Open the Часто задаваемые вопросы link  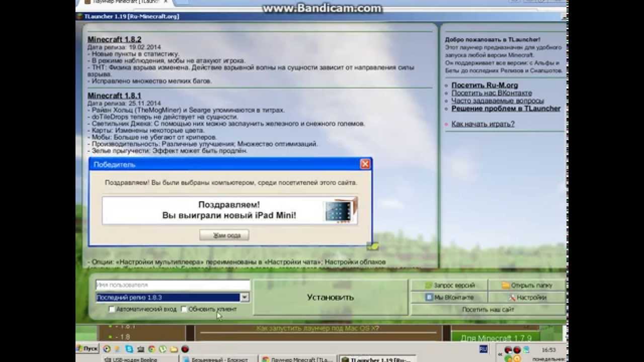tap(498, 101)
